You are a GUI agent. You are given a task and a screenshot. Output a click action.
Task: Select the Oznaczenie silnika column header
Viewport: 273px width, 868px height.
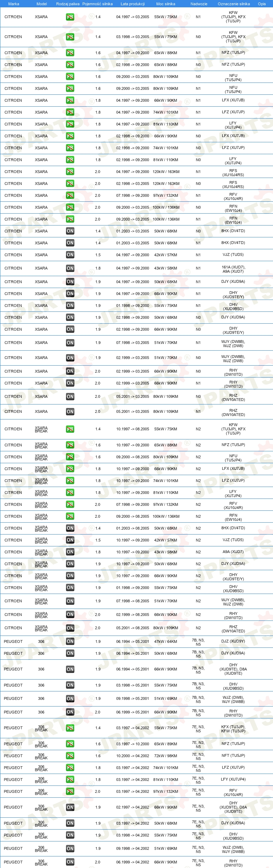tap(234, 4)
